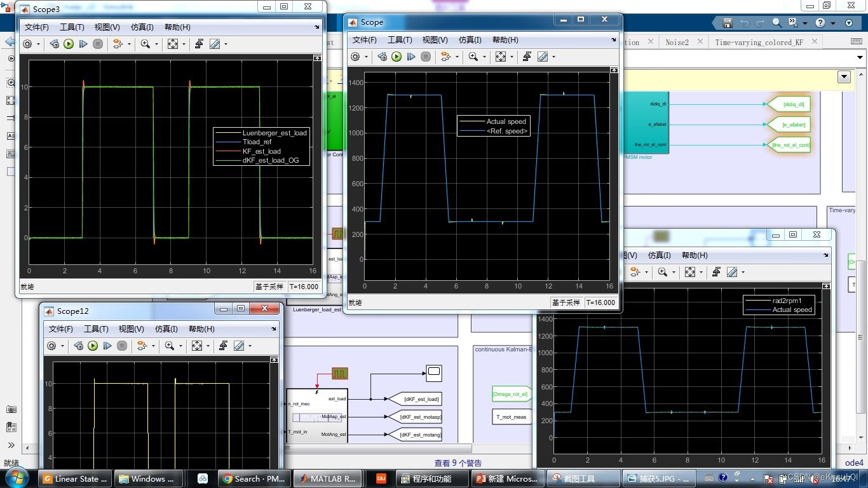Open 截图工具 taskbar button
The height and width of the screenshot is (488, 868).
coord(583,478)
